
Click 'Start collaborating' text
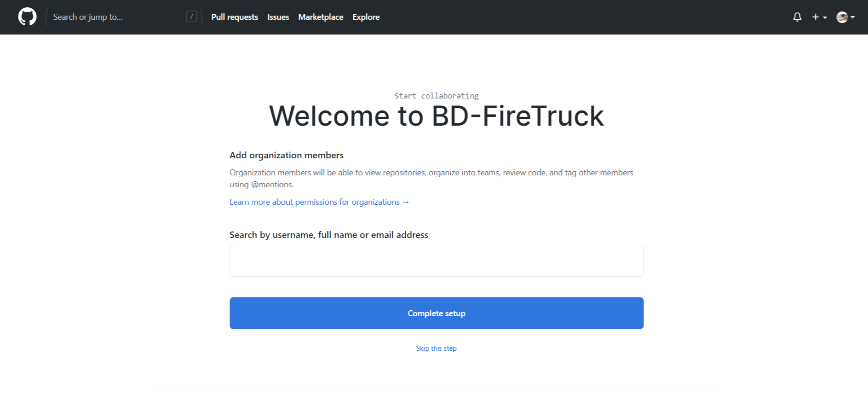pyautogui.click(x=436, y=96)
